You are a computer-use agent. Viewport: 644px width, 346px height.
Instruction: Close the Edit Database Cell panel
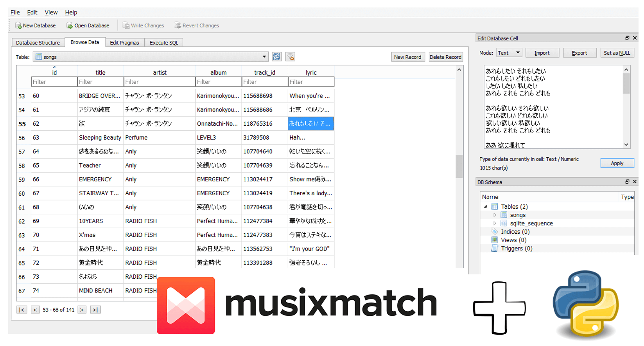635,38
